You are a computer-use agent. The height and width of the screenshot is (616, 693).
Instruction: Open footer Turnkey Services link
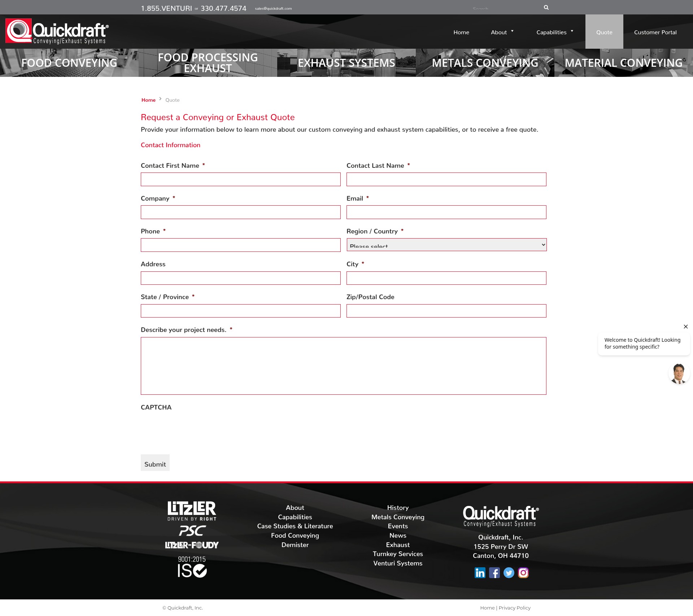398,554
